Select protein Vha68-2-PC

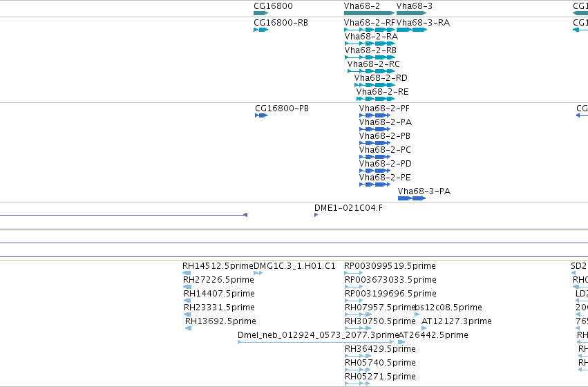pos(374,157)
